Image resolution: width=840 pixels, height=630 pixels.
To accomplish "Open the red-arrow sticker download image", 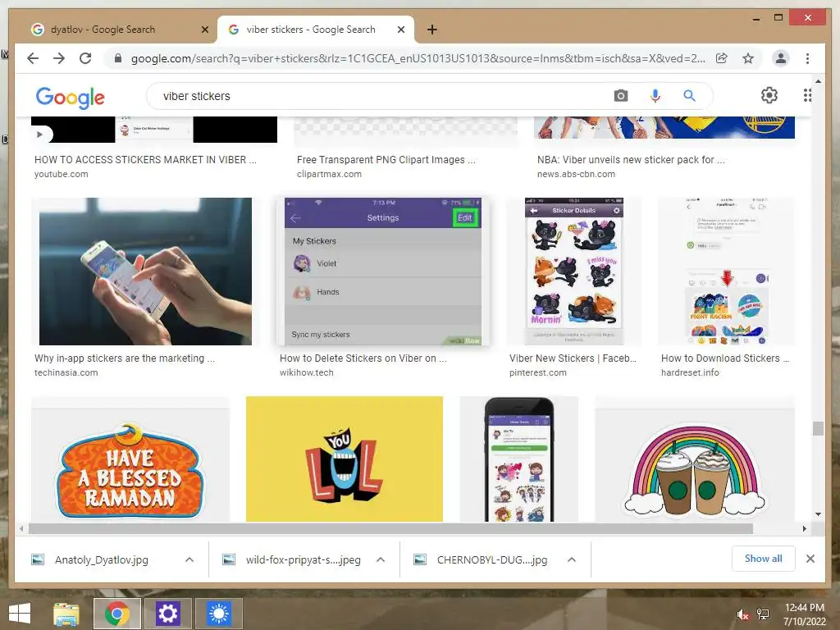I will pos(727,272).
